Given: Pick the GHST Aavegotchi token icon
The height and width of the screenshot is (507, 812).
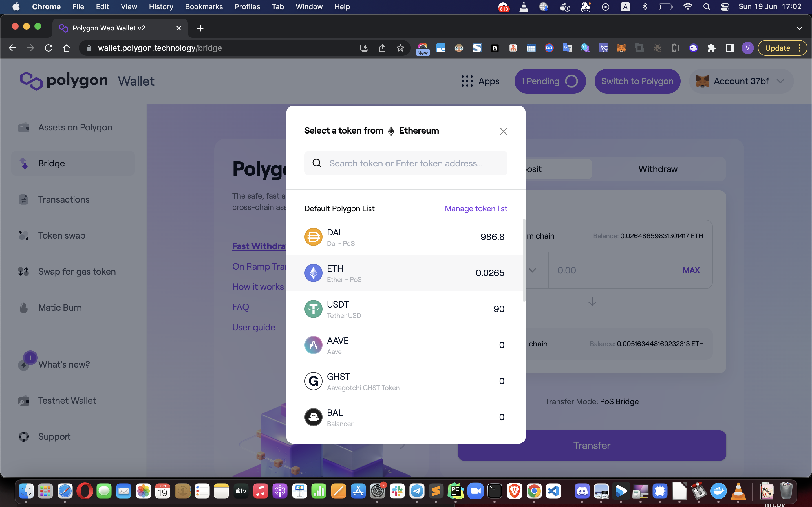Looking at the screenshot, I should point(313,381).
